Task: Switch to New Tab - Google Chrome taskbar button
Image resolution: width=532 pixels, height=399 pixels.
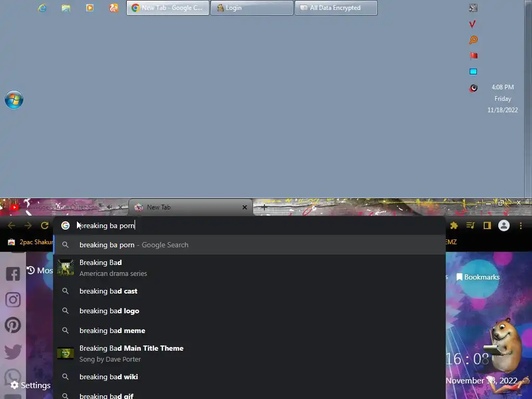Action: pyautogui.click(x=168, y=8)
